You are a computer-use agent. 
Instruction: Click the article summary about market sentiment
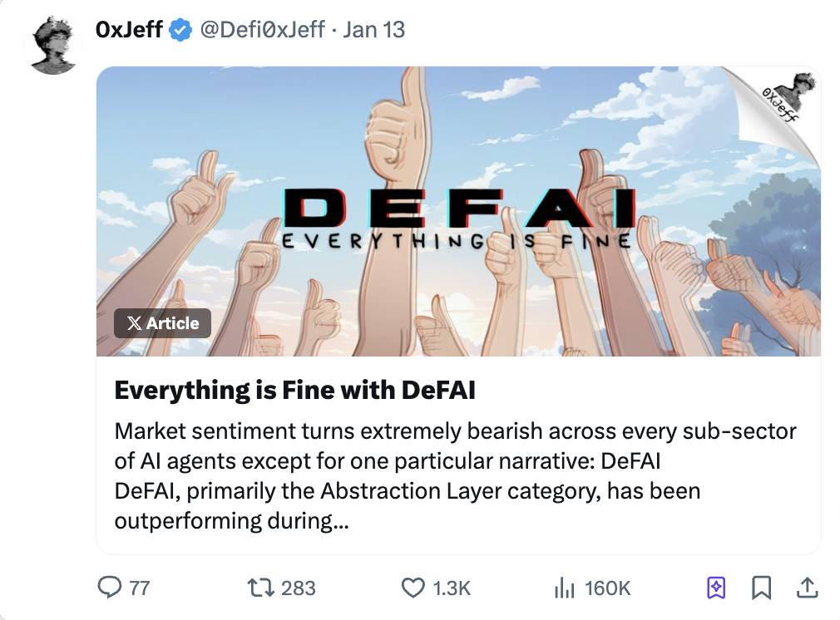[455, 476]
